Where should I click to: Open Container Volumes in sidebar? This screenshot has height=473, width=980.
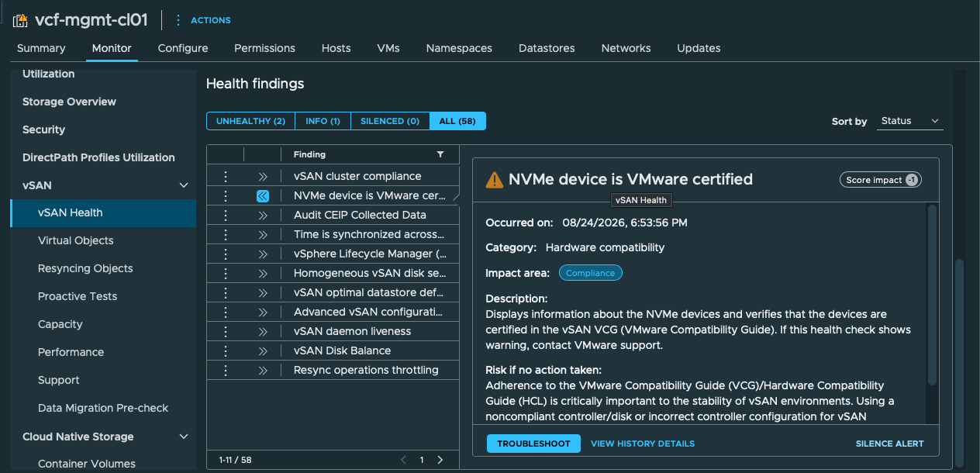click(87, 464)
